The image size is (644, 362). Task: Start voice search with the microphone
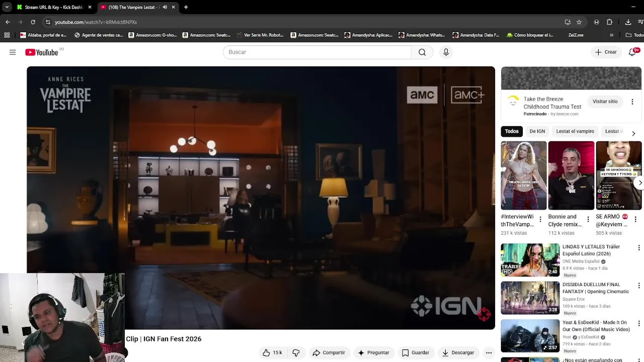point(446,52)
